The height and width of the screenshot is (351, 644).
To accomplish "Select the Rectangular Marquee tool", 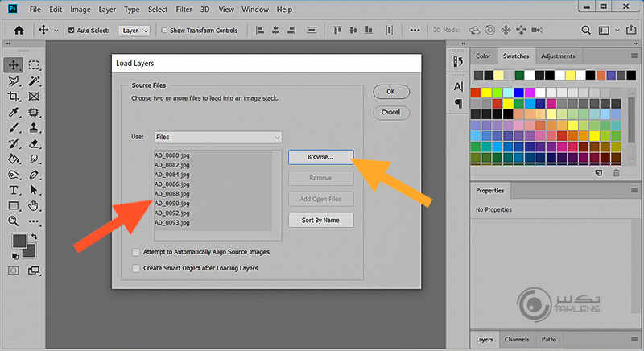I will pyautogui.click(x=35, y=65).
